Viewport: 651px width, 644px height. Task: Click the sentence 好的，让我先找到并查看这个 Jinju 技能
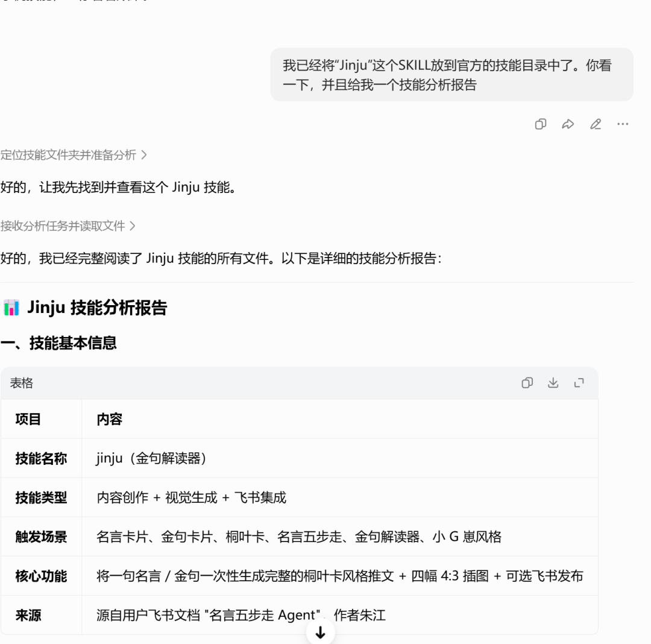[x=119, y=188]
